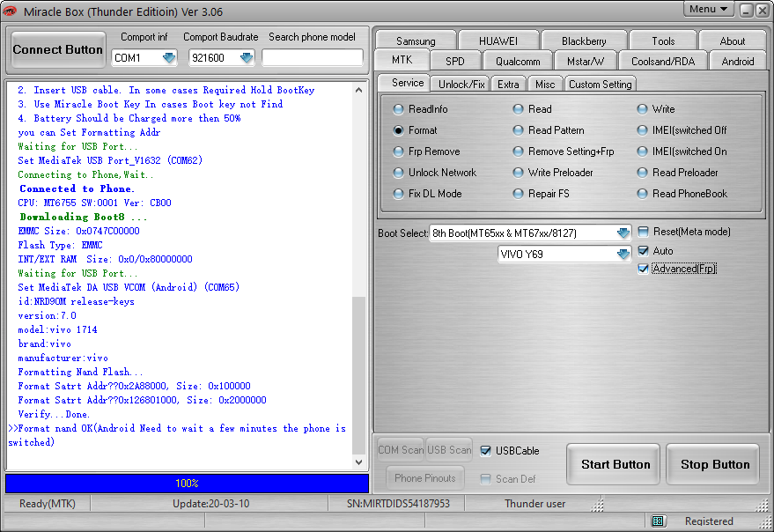Click the USB Scan button

(x=449, y=450)
